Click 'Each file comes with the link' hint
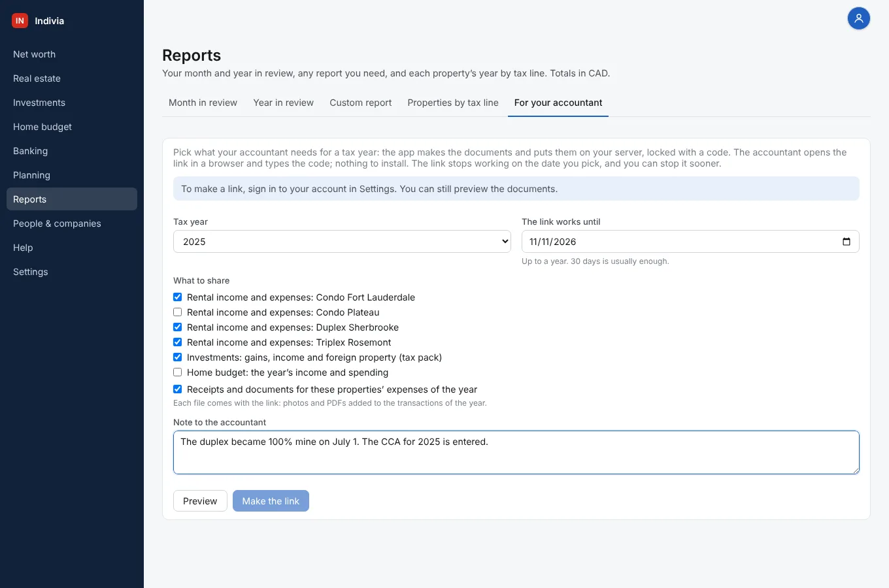889x588 pixels. pyautogui.click(x=330, y=403)
